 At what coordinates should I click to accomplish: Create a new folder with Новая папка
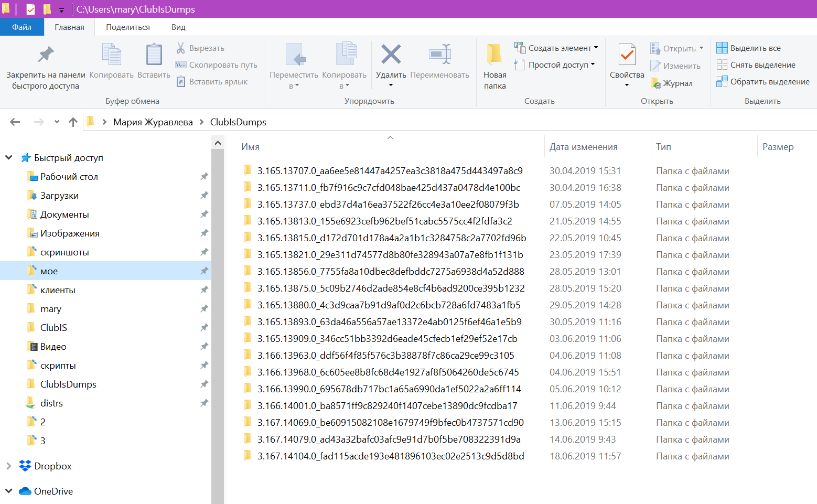coord(494,66)
